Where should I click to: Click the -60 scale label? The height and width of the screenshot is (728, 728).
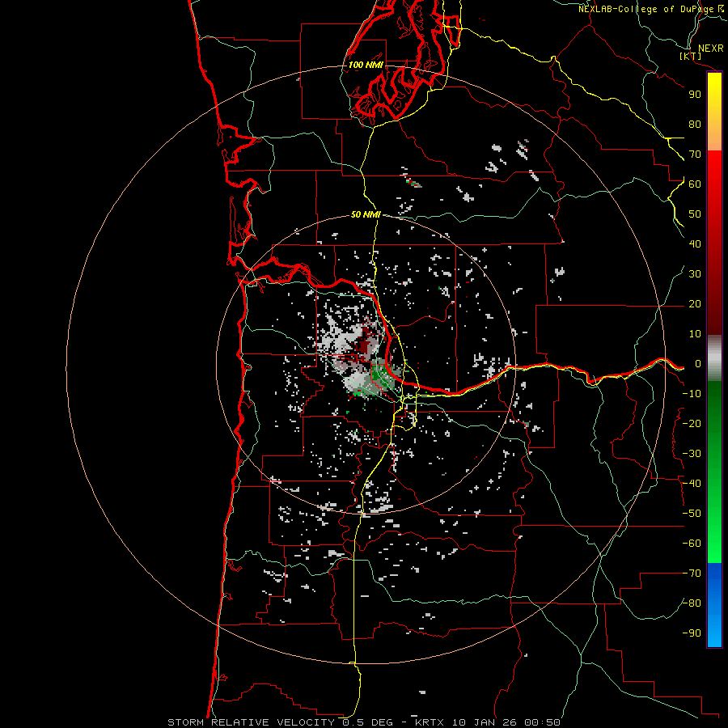coord(692,544)
